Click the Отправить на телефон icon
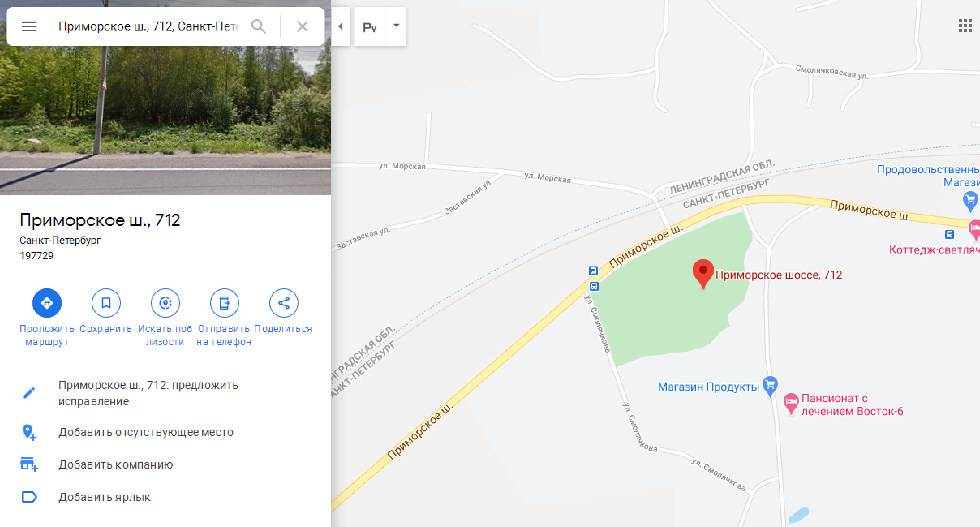The width and height of the screenshot is (980, 527). pyautogui.click(x=224, y=303)
